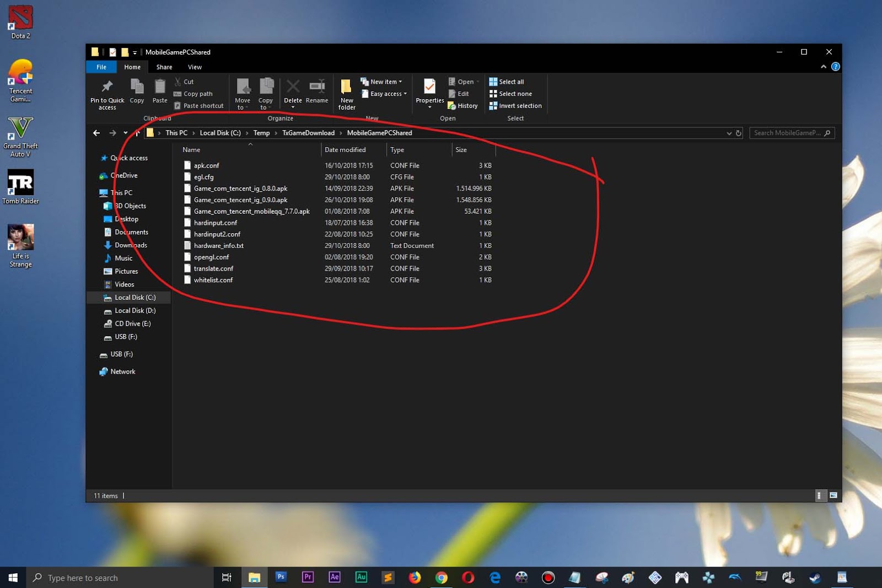Screen dimensions: 882x588
Task: Click the Open ribbon command
Action: click(464, 82)
